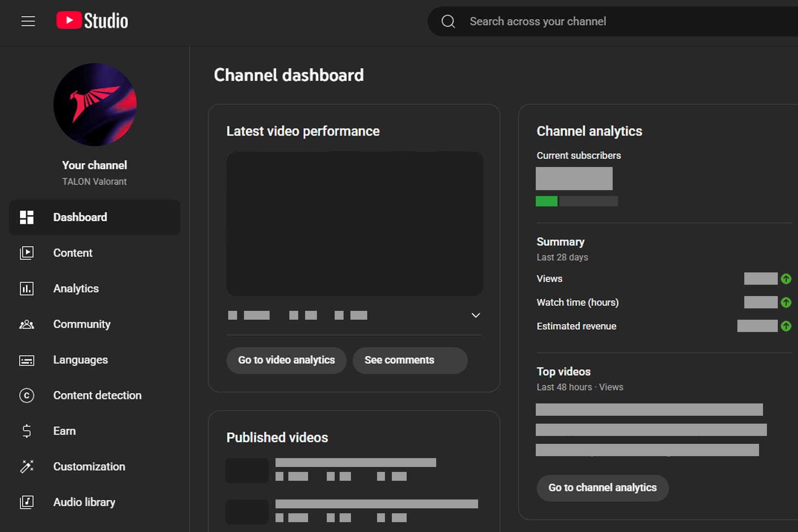798x532 pixels.
Task: Click the latest video preview thumbnail
Action: (354, 224)
